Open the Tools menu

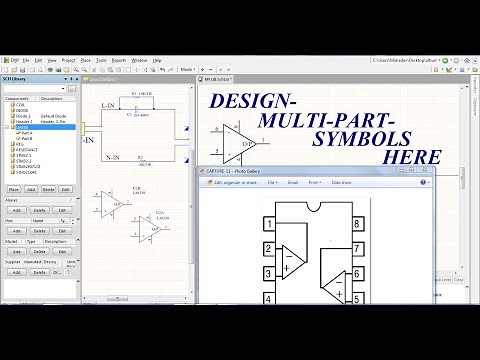click(101, 60)
